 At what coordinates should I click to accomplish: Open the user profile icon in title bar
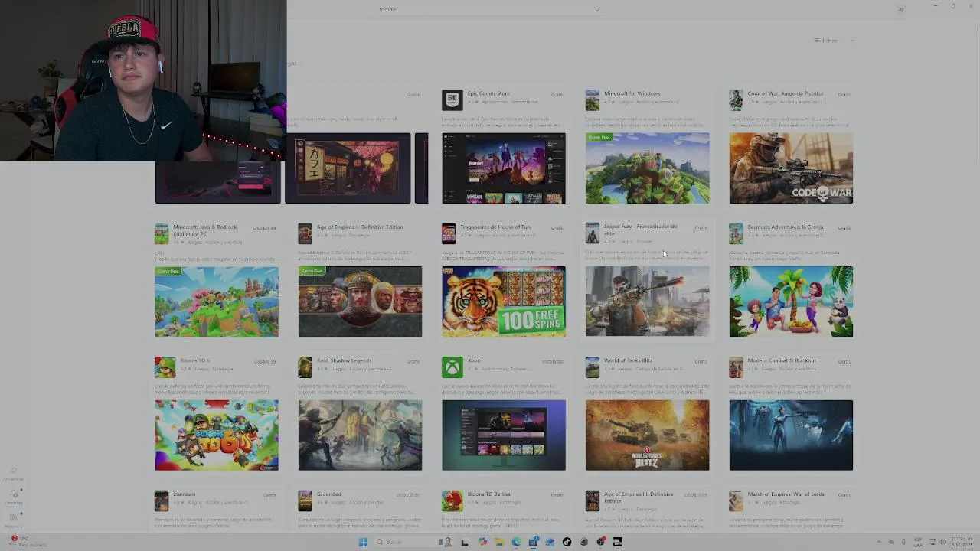coord(900,9)
